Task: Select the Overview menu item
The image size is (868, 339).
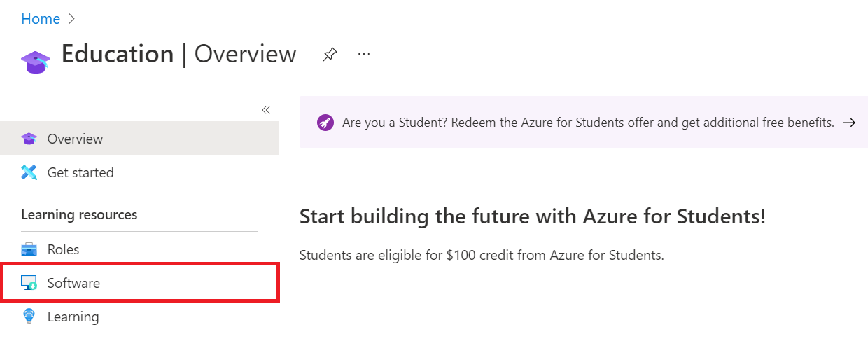Action: click(75, 139)
